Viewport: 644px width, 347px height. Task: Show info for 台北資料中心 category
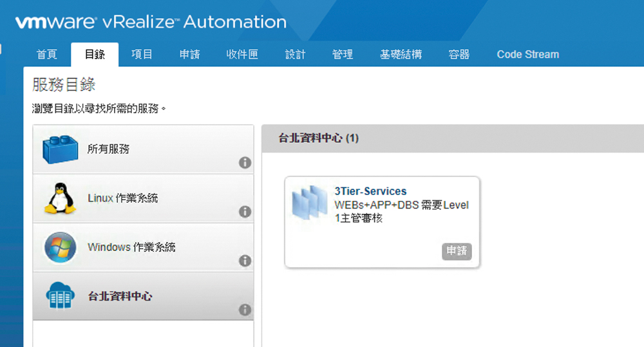pos(245,310)
